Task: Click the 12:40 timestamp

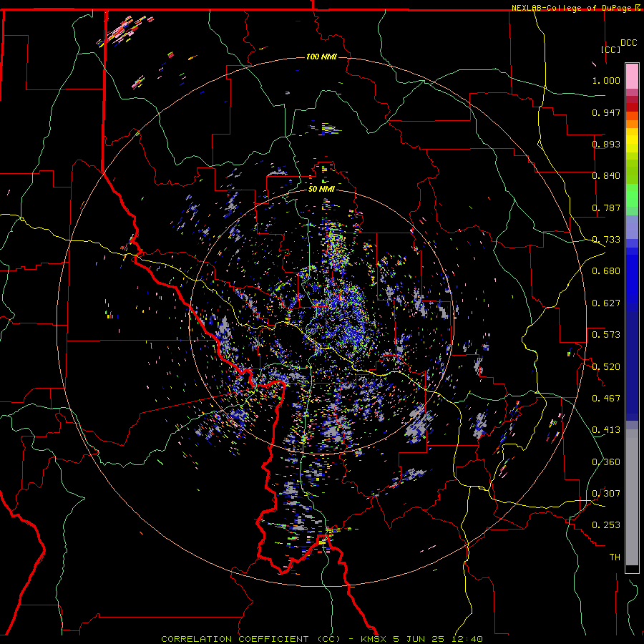Action: tap(468, 639)
